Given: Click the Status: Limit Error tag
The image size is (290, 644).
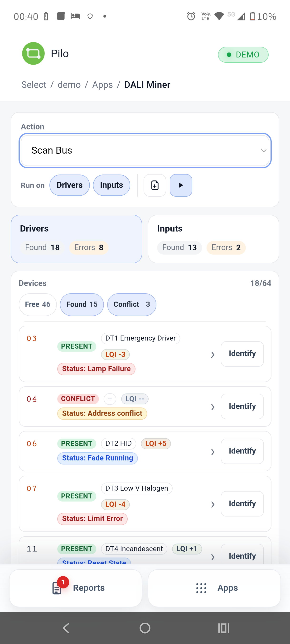Looking at the screenshot, I should [x=92, y=518].
